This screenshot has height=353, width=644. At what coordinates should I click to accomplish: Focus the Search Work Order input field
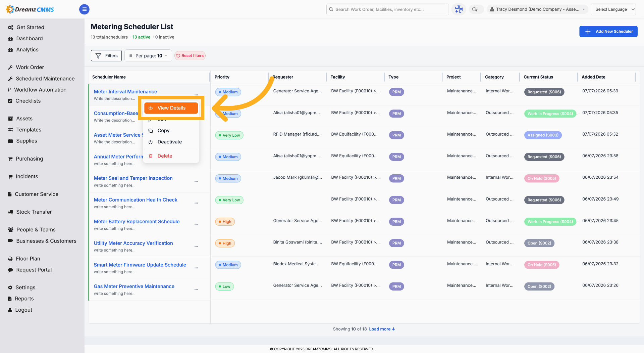[387, 9]
